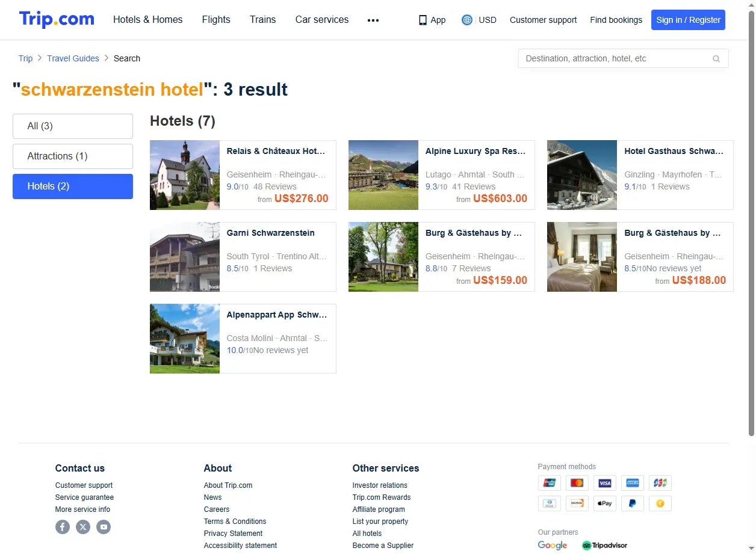The width and height of the screenshot is (756, 554).
Task: Select the All (3) filter tab
Action: [73, 126]
